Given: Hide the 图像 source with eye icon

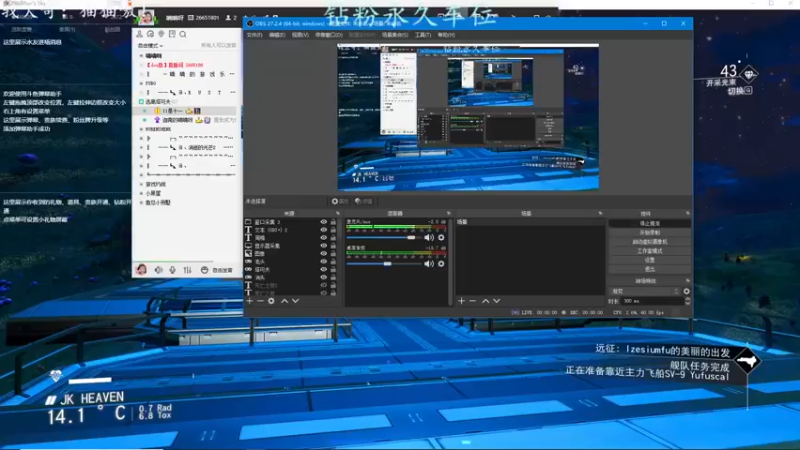Looking at the screenshot, I should 323,254.
